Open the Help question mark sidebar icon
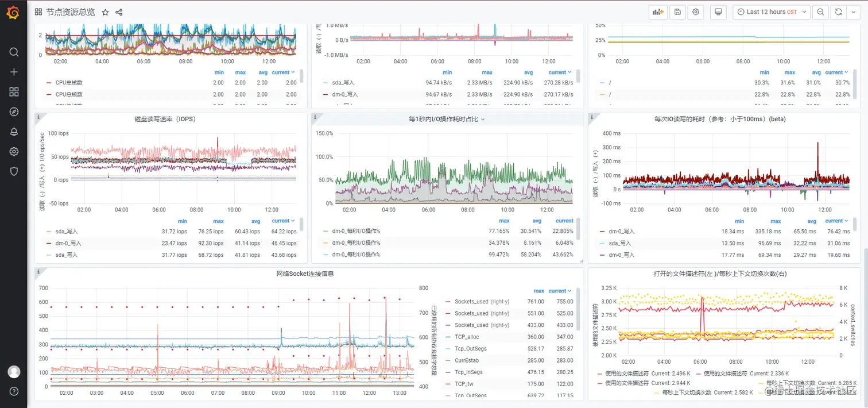The image size is (868, 408). tap(14, 391)
